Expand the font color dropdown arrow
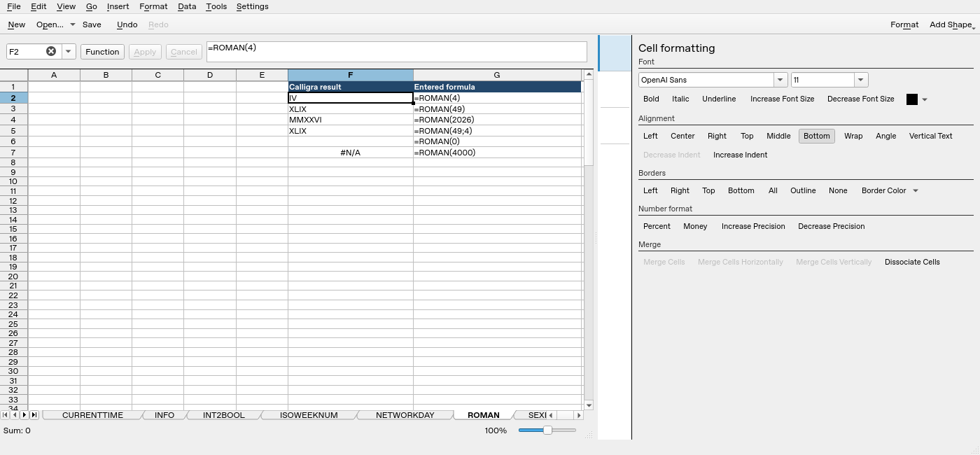 tap(925, 99)
